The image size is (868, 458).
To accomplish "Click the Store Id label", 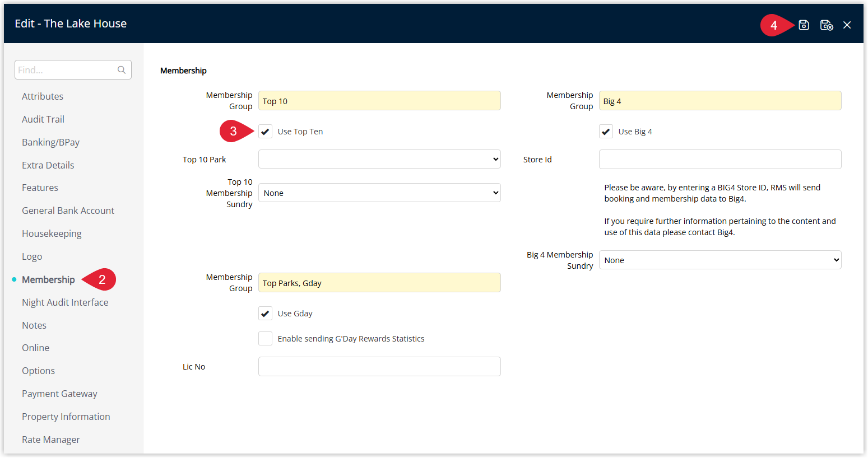I will click(x=537, y=160).
